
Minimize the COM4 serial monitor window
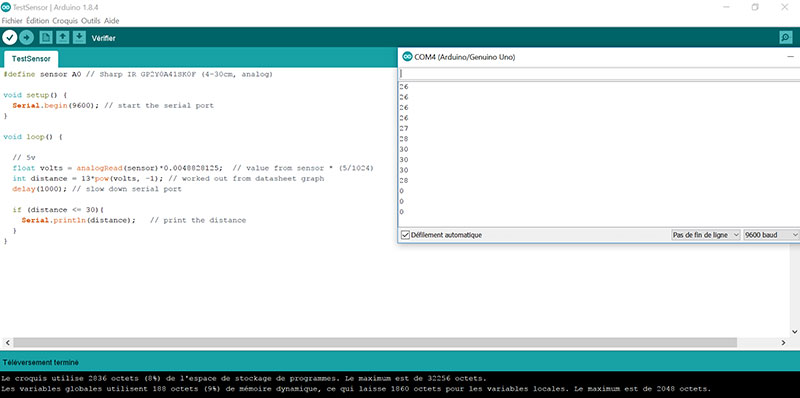click(791, 57)
